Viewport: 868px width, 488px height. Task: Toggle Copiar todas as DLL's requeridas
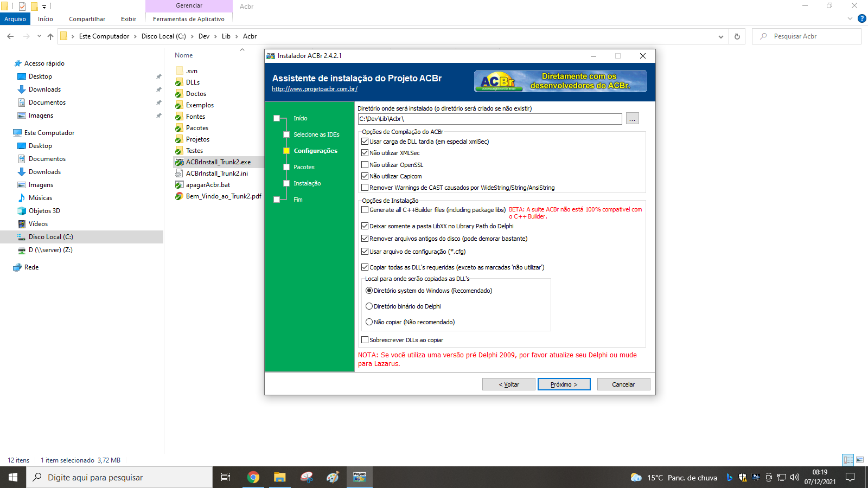point(365,267)
